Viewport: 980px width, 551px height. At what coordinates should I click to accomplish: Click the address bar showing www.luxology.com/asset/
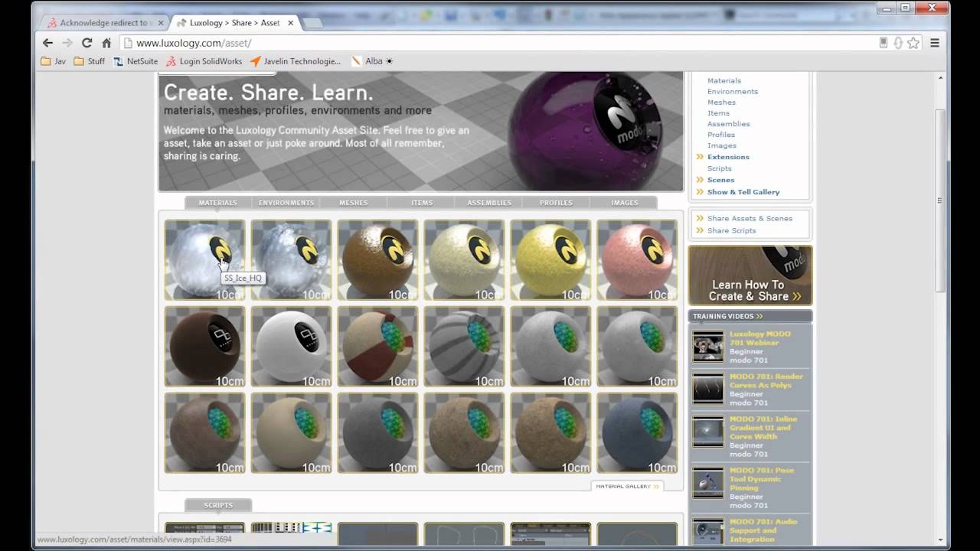(x=498, y=43)
